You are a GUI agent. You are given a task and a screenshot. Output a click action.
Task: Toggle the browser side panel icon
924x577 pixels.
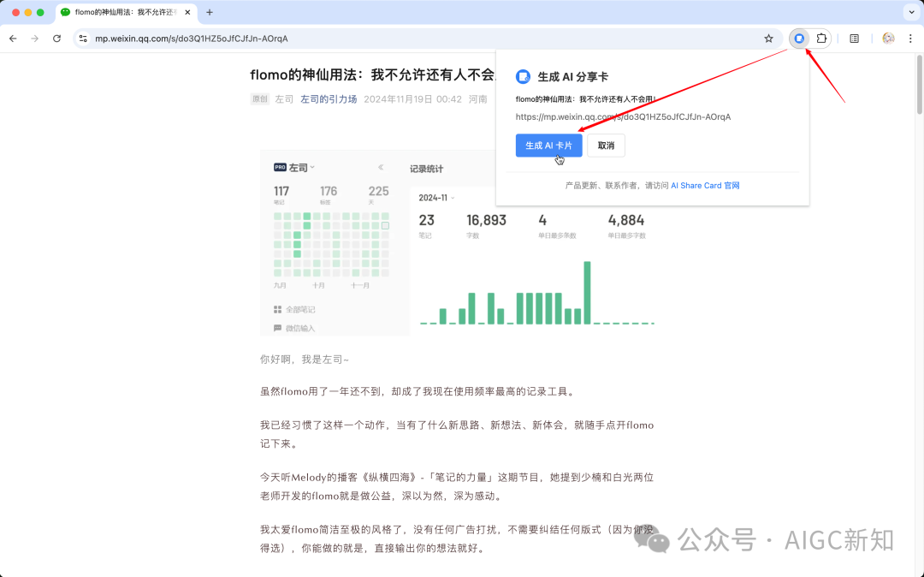854,39
